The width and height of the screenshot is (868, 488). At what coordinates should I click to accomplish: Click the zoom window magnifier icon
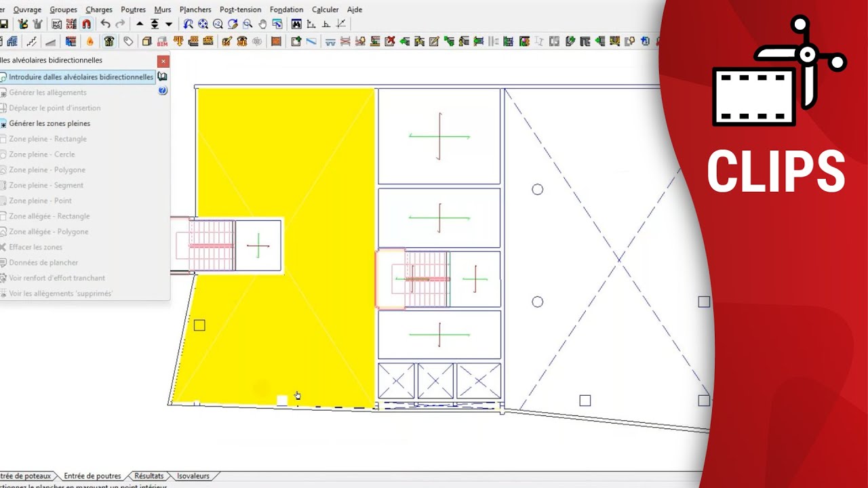click(x=248, y=24)
